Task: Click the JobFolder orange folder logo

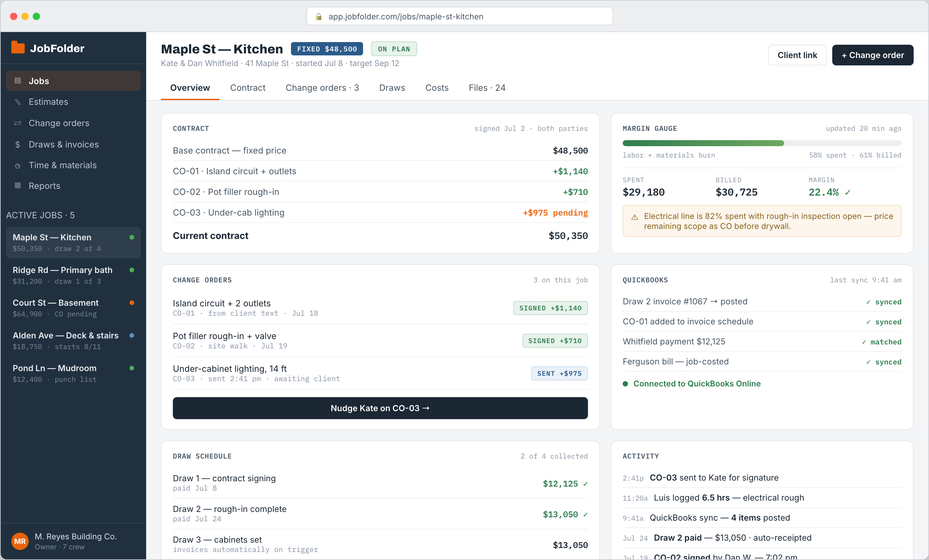Action: pyautogui.click(x=18, y=47)
